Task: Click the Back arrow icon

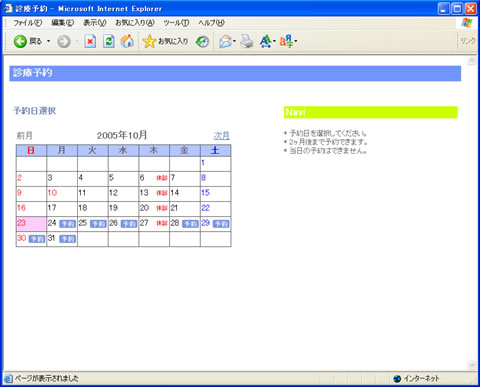Action: (20, 41)
